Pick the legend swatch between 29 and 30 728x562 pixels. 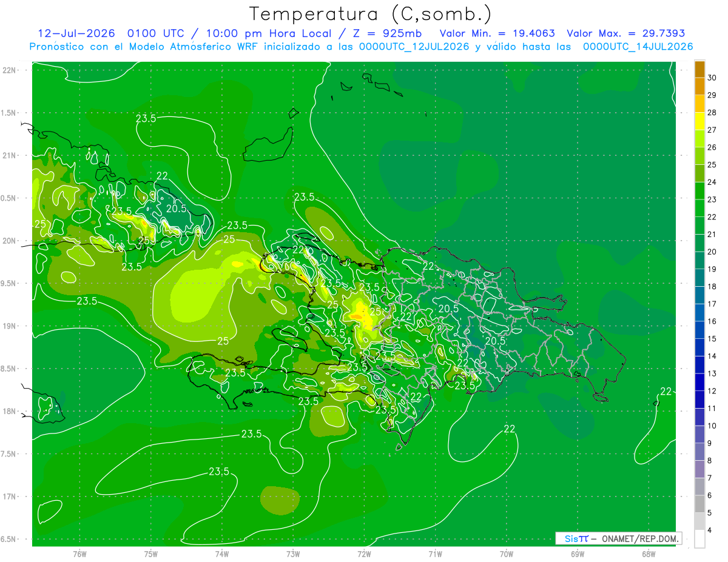click(700, 86)
